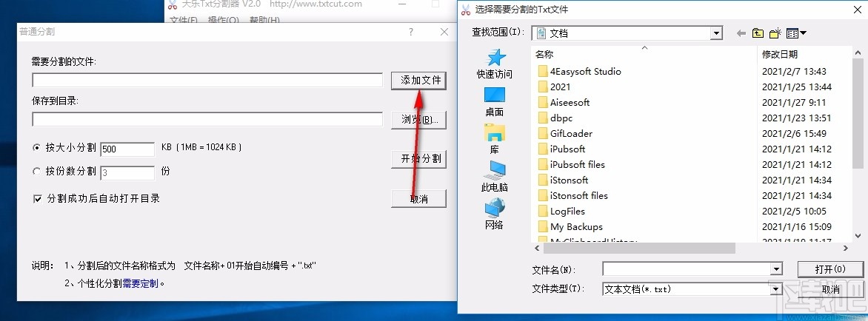Select split by count (按份数分割) radio
Image resolution: width=868 pixels, height=321 pixels.
coord(37,172)
